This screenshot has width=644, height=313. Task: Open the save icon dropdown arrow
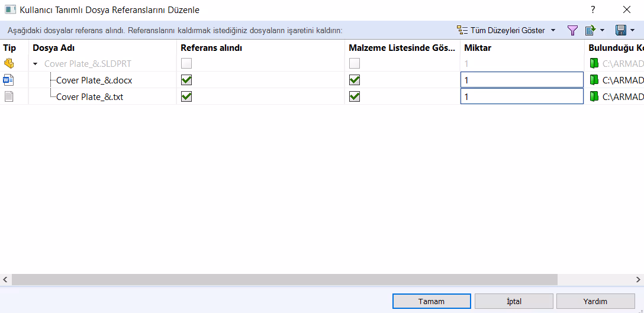(632, 30)
